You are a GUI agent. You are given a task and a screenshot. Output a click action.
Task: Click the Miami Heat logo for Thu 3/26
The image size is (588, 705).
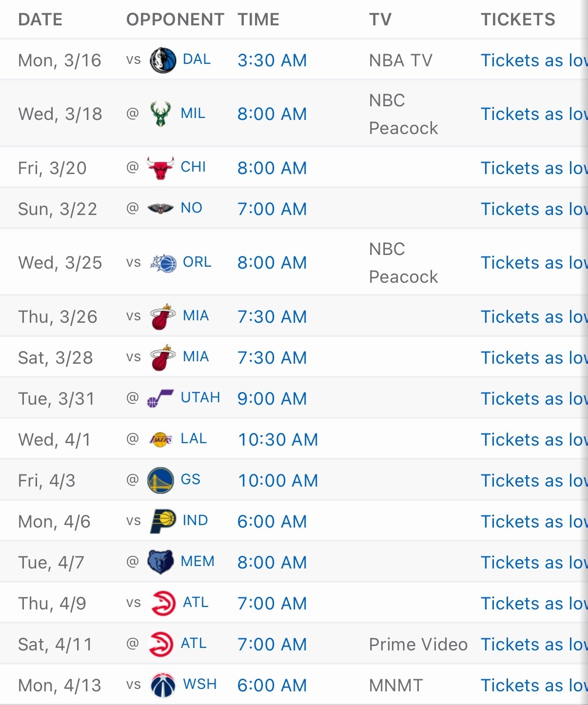pos(163,317)
